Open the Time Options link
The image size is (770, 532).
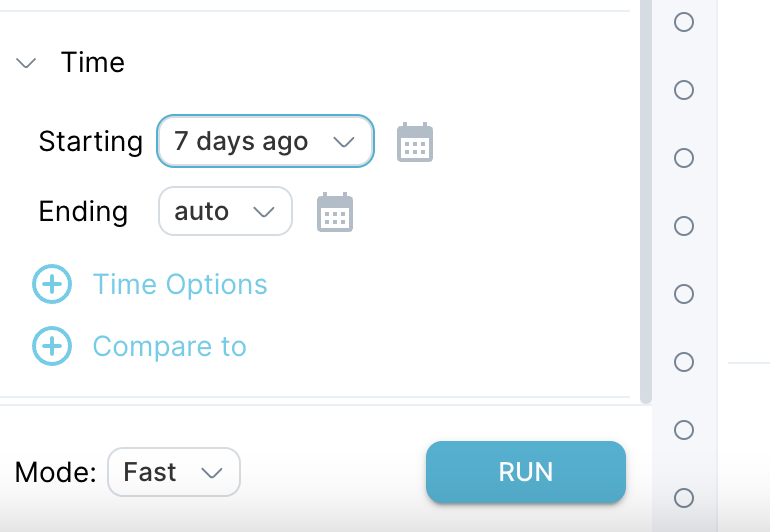180,284
